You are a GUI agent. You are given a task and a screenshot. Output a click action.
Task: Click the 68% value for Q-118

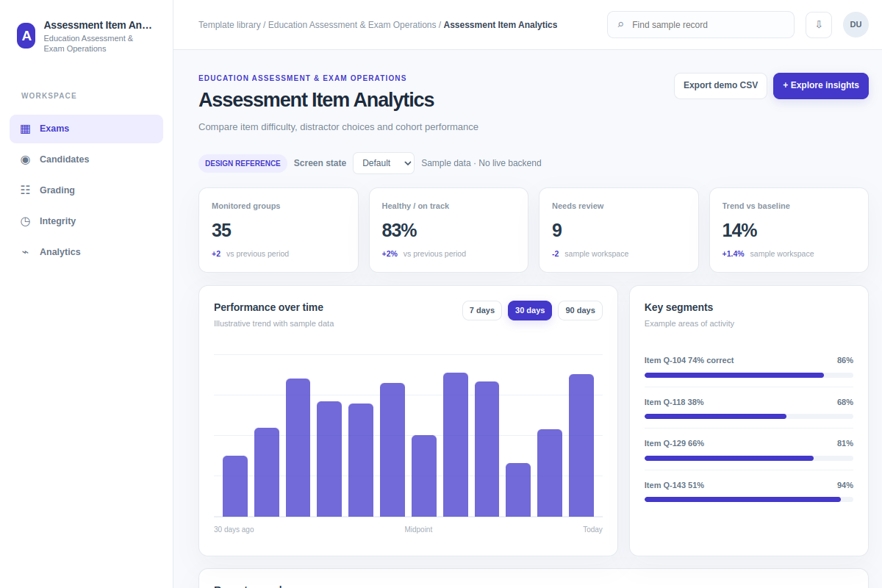pyautogui.click(x=845, y=402)
